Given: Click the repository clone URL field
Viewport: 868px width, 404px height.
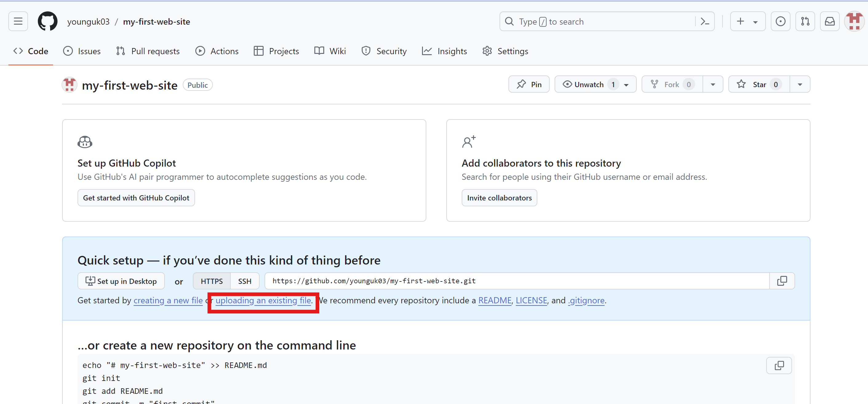Looking at the screenshot, I should tap(517, 281).
